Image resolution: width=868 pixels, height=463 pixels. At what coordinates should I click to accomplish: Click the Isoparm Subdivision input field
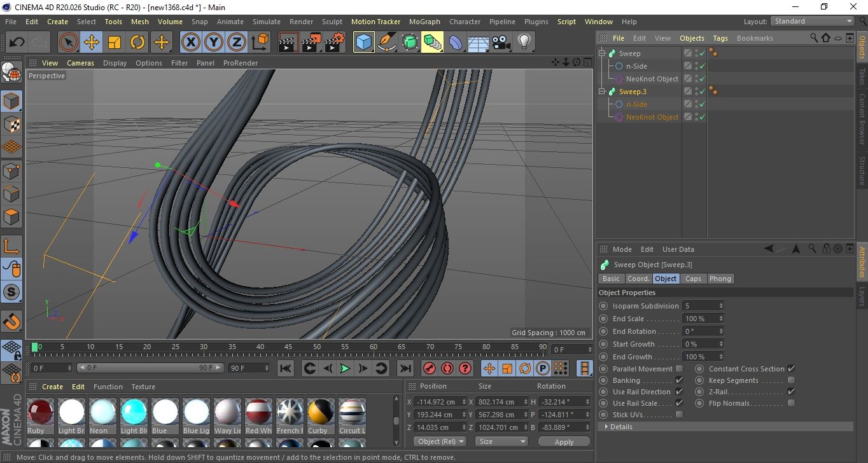(x=703, y=306)
